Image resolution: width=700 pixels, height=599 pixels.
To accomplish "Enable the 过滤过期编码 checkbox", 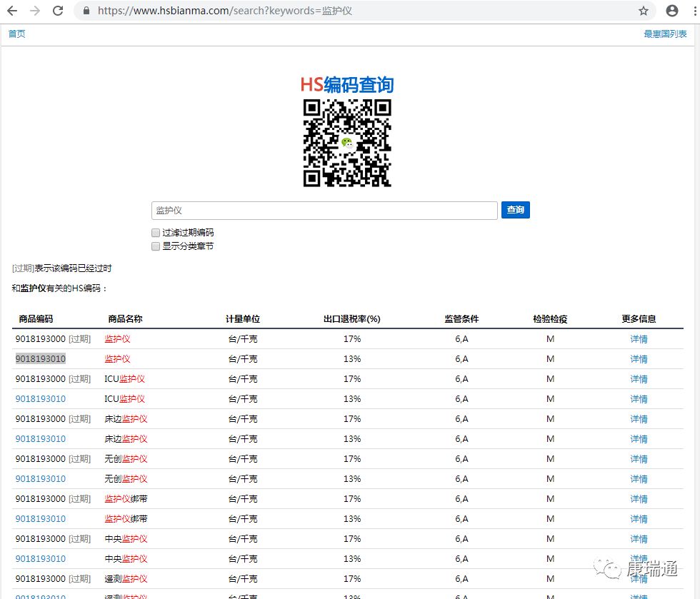I will 156,233.
